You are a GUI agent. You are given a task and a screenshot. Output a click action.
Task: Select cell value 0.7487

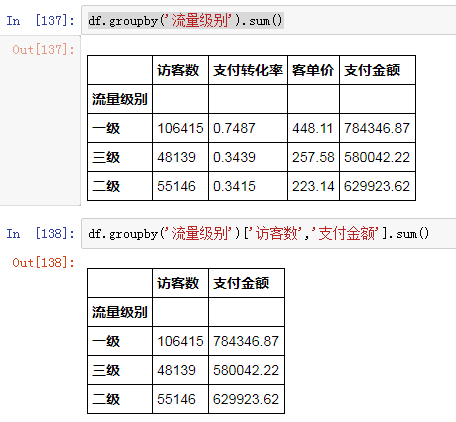pos(234,128)
